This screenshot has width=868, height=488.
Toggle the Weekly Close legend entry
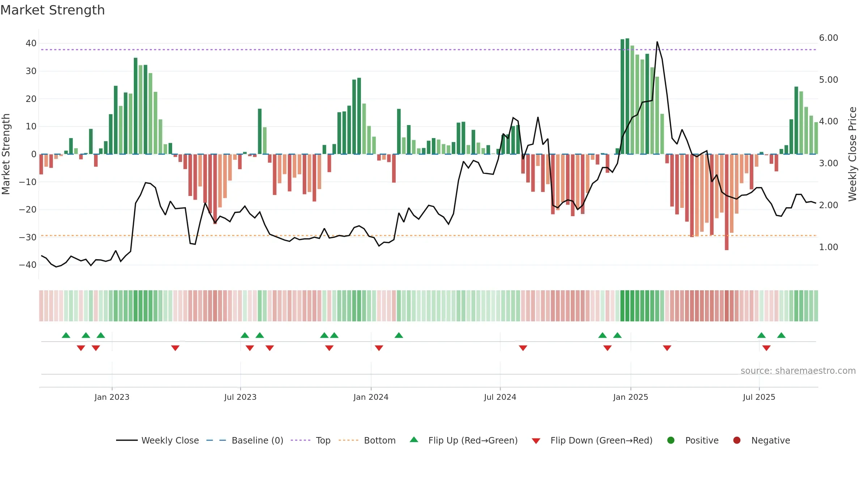[157, 440]
